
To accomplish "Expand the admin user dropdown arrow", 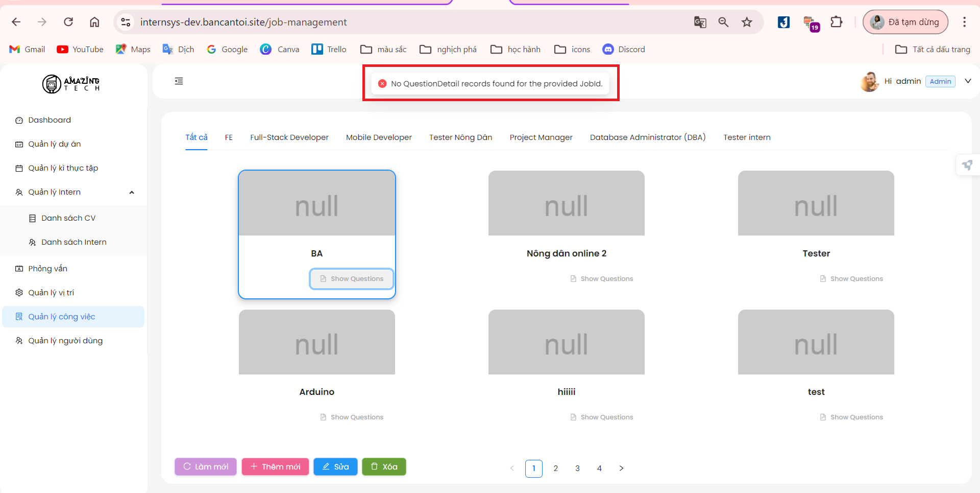I will point(967,81).
